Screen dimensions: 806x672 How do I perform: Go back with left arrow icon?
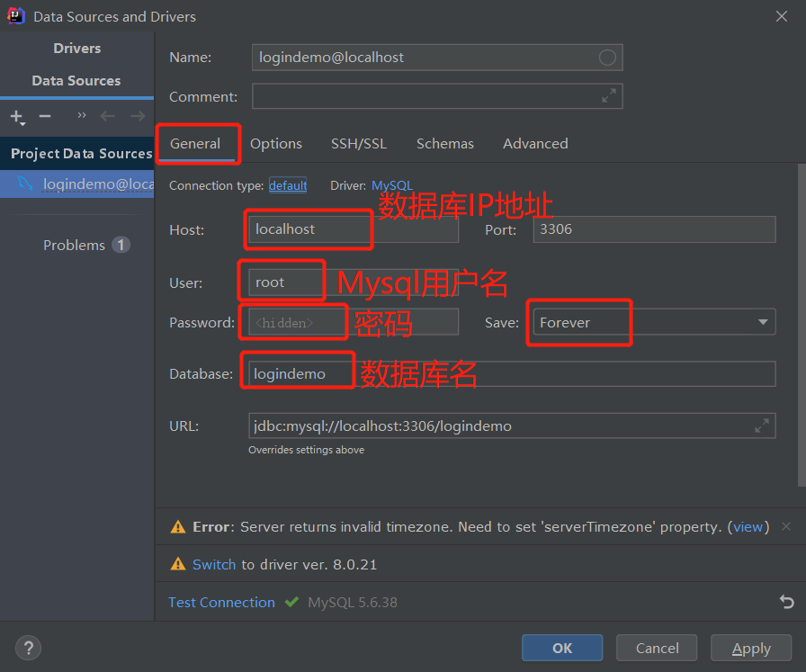[107, 116]
